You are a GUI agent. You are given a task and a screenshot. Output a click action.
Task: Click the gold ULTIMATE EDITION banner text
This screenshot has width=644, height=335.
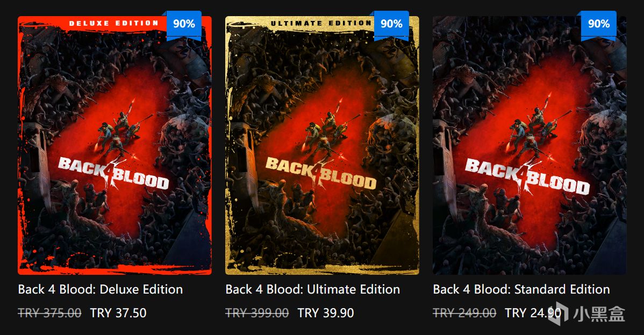coord(321,23)
